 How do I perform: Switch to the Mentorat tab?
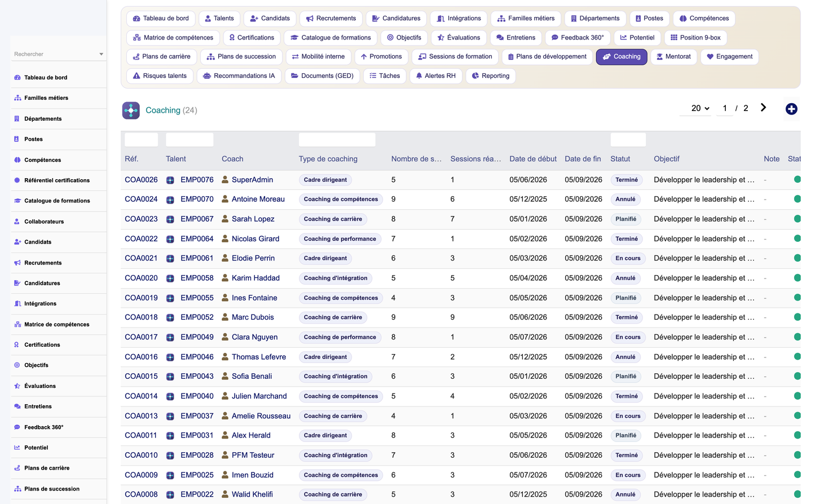pos(673,56)
